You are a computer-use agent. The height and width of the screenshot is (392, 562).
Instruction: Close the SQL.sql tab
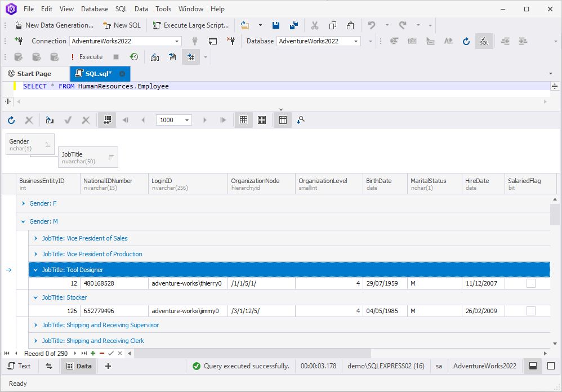pyautogui.click(x=122, y=74)
